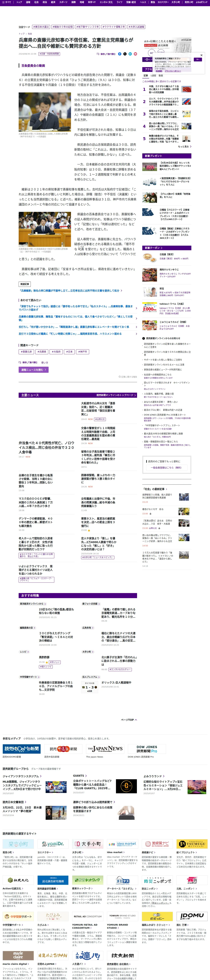Click 一般会員登録はこちら（無料） button

point(166,468)
